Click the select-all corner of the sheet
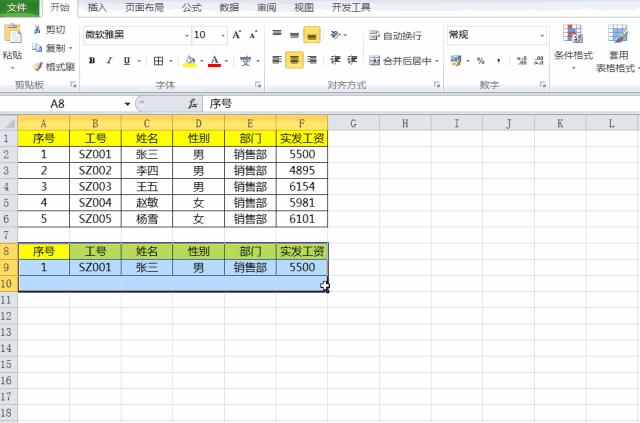 point(9,123)
